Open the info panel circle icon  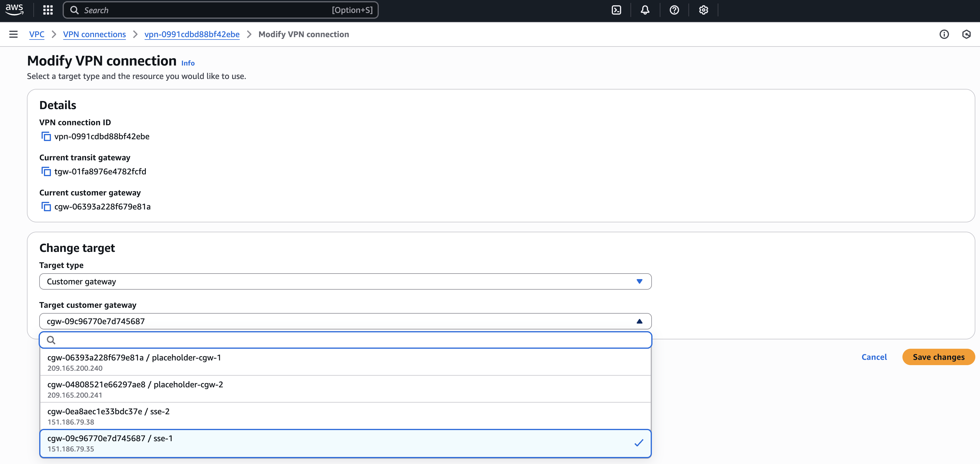944,34
